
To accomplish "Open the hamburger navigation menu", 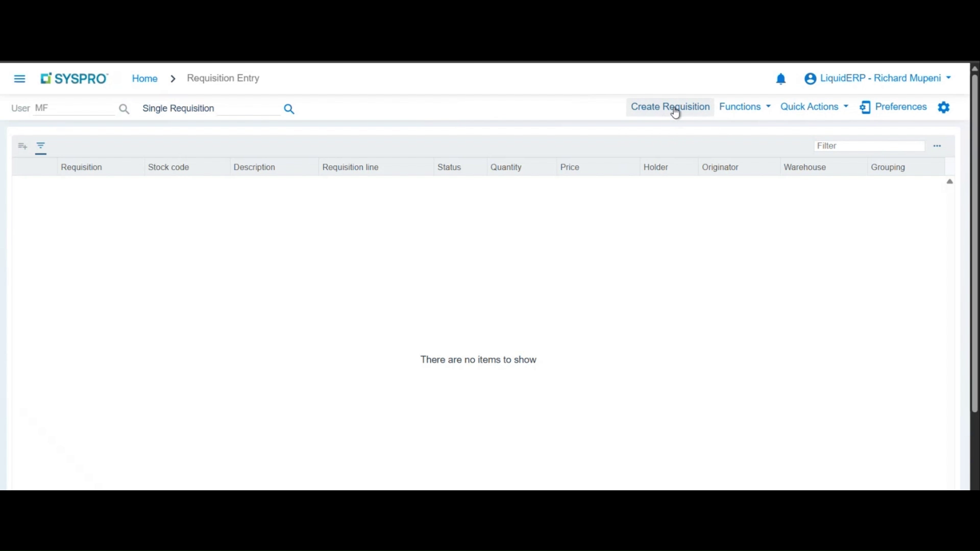I will point(19,79).
